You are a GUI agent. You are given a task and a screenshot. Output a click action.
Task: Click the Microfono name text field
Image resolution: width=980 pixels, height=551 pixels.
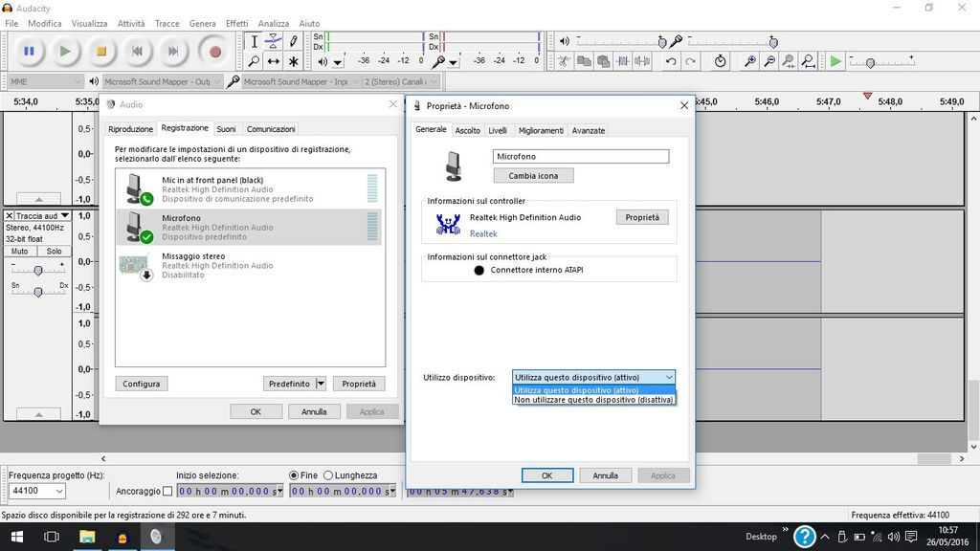click(x=580, y=156)
